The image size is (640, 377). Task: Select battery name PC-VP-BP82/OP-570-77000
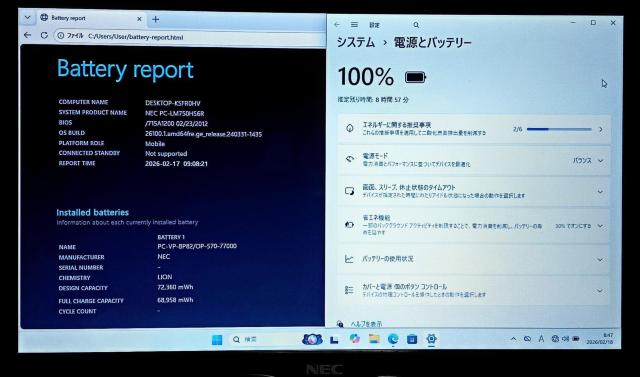(x=197, y=246)
